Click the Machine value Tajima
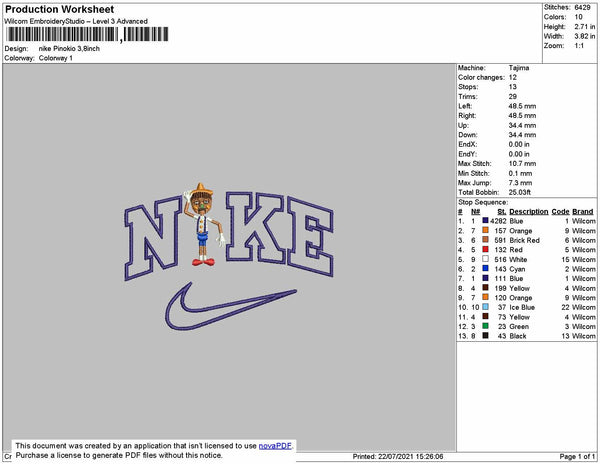 point(519,68)
